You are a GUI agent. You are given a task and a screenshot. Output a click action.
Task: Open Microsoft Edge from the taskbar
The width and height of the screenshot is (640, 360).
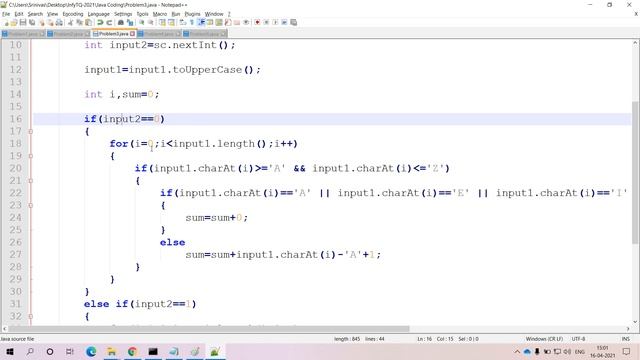pyautogui.click(x=91, y=351)
